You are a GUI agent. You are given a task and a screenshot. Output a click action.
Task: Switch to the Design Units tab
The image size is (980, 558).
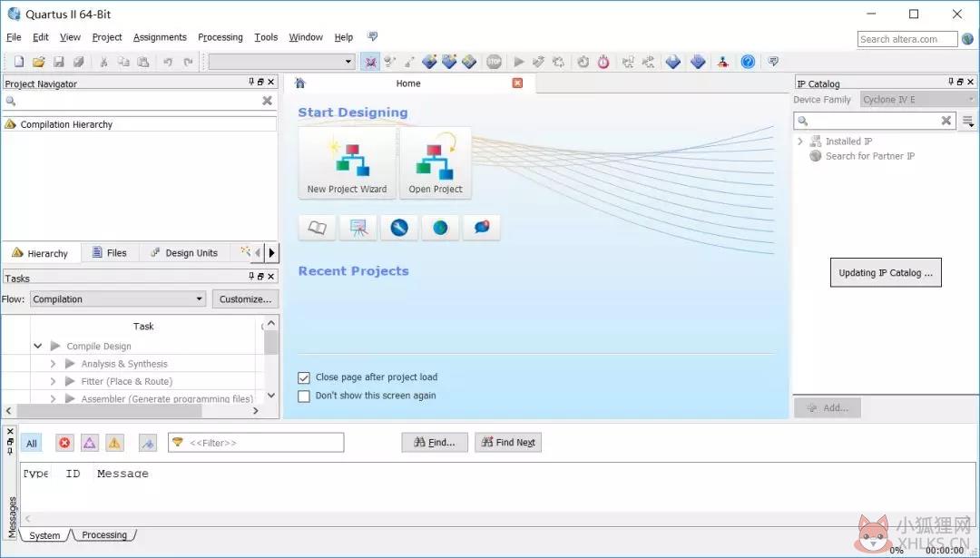tap(184, 253)
